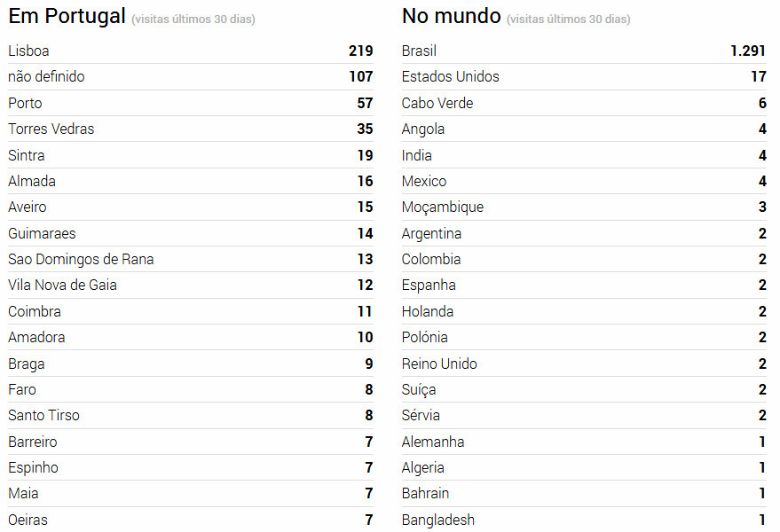Screen dimensions: 780x532
Task: Click the Bangladesh entry
Action: pos(438,520)
